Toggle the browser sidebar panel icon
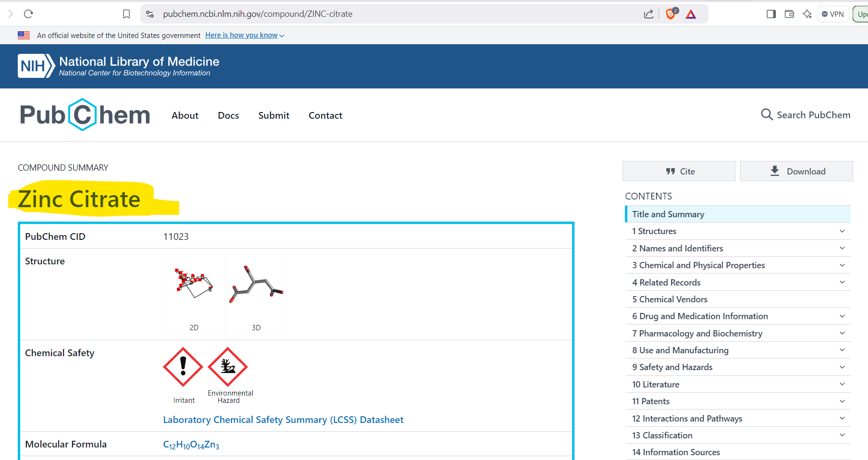 [771, 14]
